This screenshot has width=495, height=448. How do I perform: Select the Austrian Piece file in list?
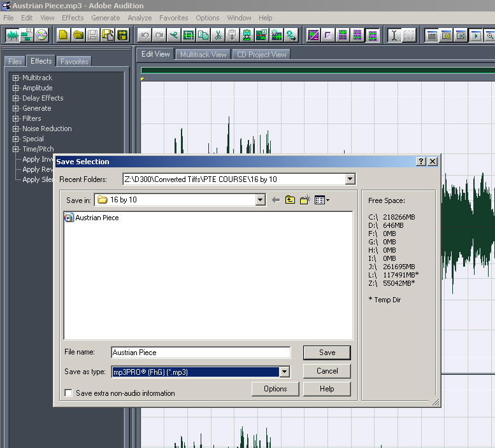tap(92, 218)
